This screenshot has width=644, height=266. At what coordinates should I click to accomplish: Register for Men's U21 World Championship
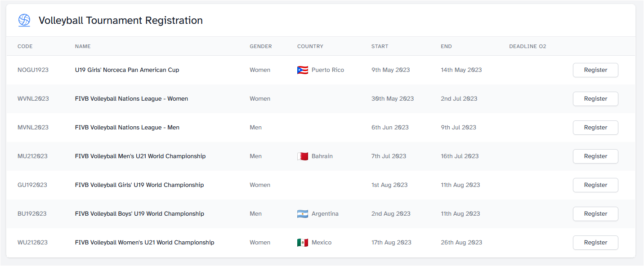pos(595,156)
